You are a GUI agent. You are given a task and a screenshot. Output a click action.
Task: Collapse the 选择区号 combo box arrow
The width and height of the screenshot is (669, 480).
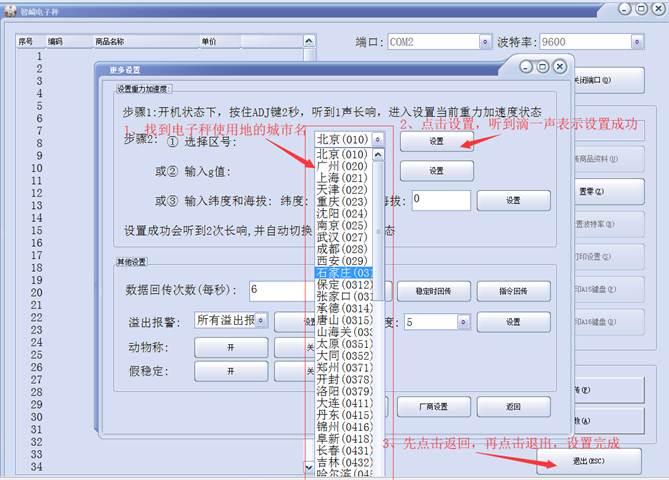[x=378, y=139]
